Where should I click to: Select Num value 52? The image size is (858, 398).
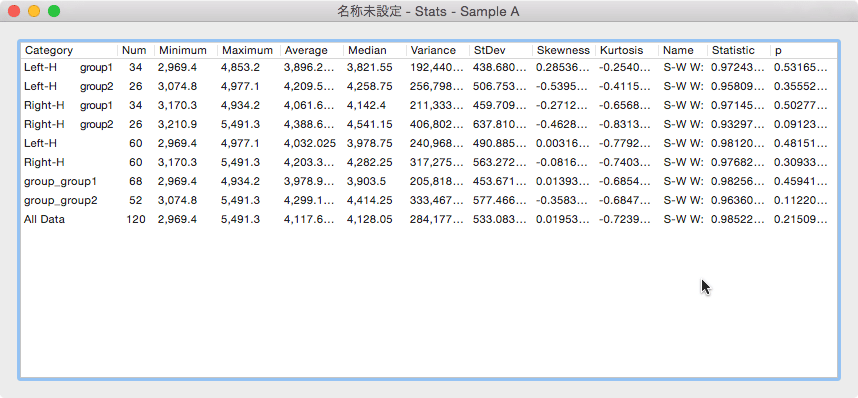(136, 201)
